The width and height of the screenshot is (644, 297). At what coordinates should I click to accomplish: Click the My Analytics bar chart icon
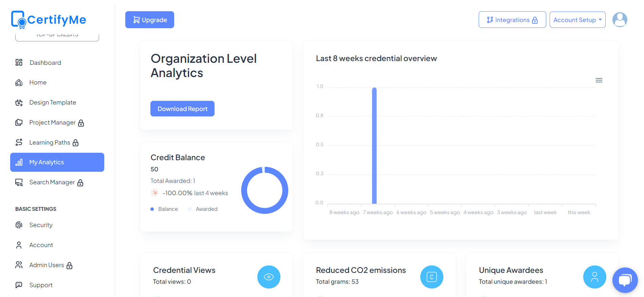[x=19, y=162]
